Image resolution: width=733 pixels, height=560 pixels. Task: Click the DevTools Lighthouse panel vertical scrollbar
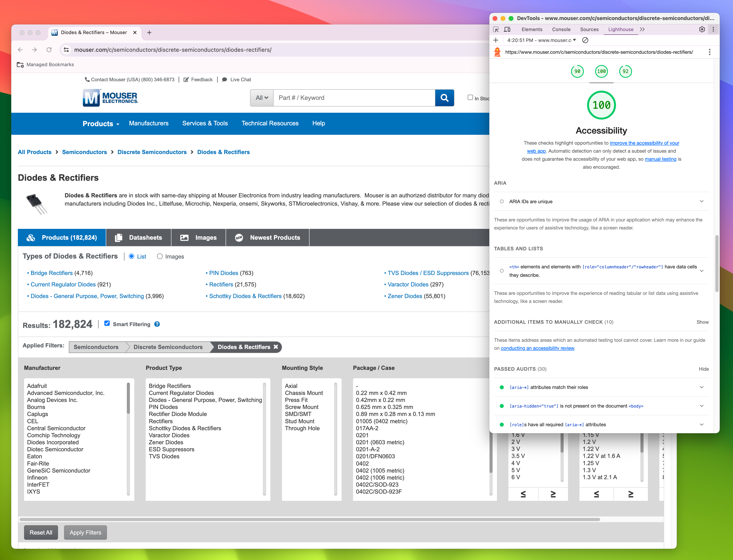point(716,263)
